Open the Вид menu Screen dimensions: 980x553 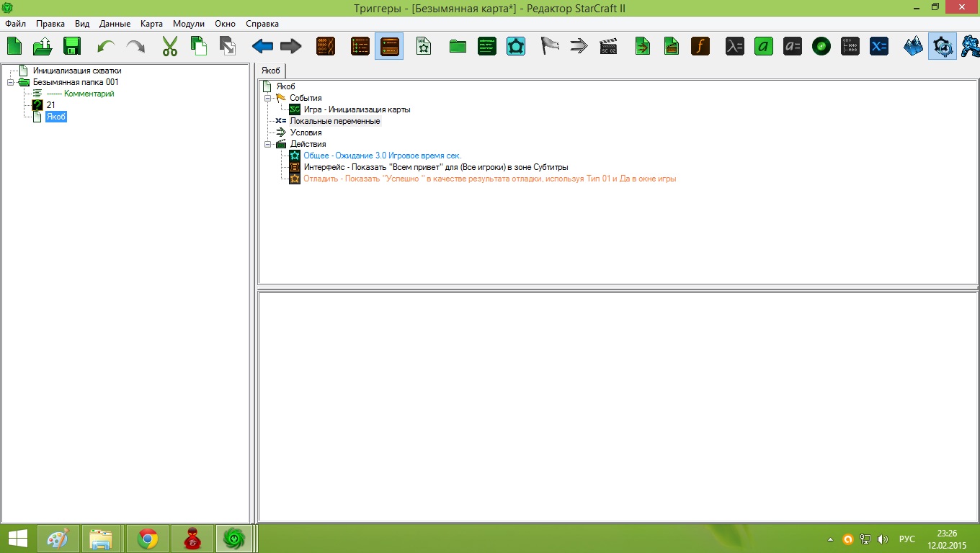tap(82, 24)
